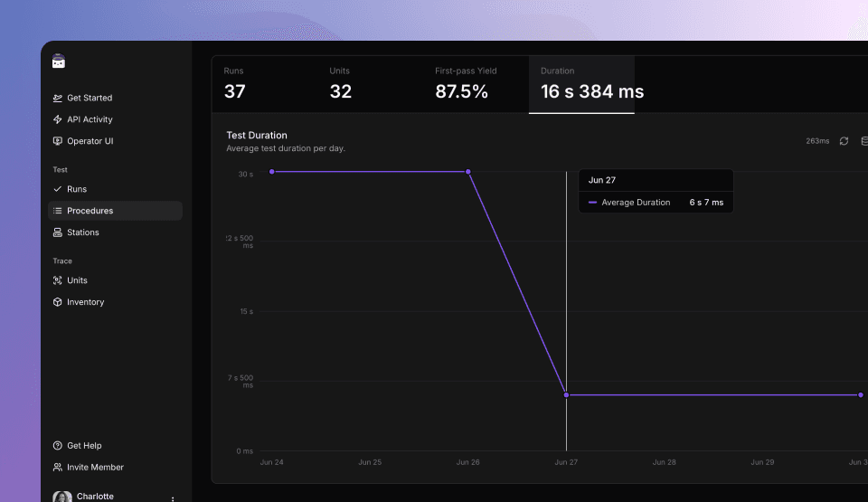
Task: Click the app logo in the sidebar
Action: coord(59,62)
